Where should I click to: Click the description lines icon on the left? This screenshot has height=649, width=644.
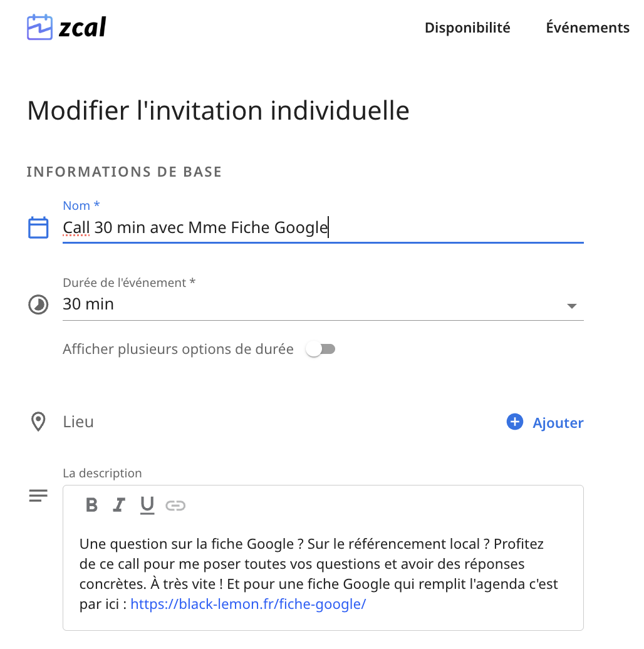click(38, 496)
